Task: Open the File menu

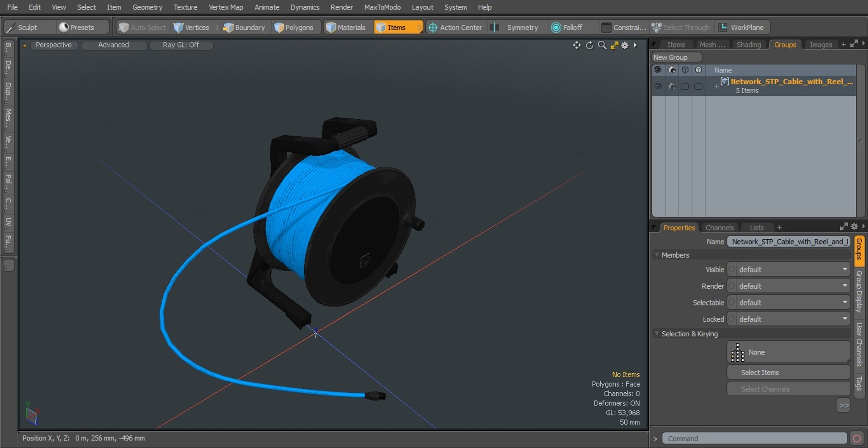Action: click(13, 7)
